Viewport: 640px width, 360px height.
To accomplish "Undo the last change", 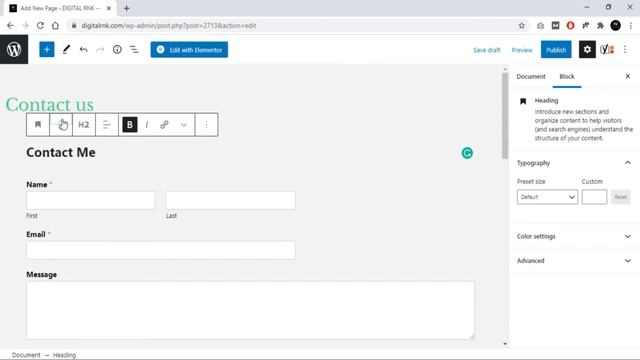I will click(x=83, y=50).
